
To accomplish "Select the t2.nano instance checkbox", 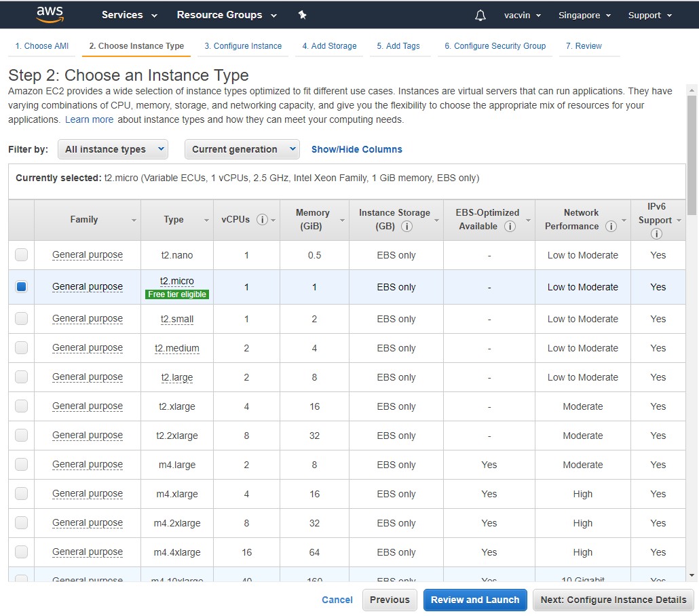I will pyautogui.click(x=21, y=255).
